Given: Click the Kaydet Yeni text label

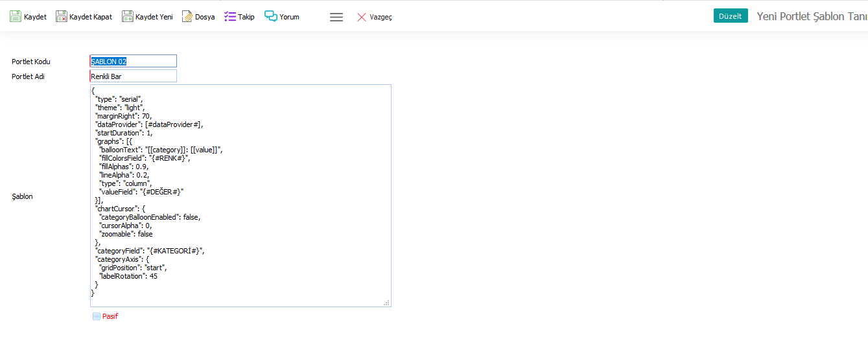Looking at the screenshot, I should pos(154,17).
